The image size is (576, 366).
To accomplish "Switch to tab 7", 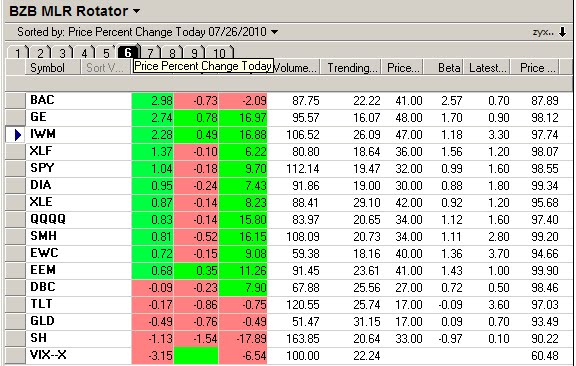I will (150, 53).
